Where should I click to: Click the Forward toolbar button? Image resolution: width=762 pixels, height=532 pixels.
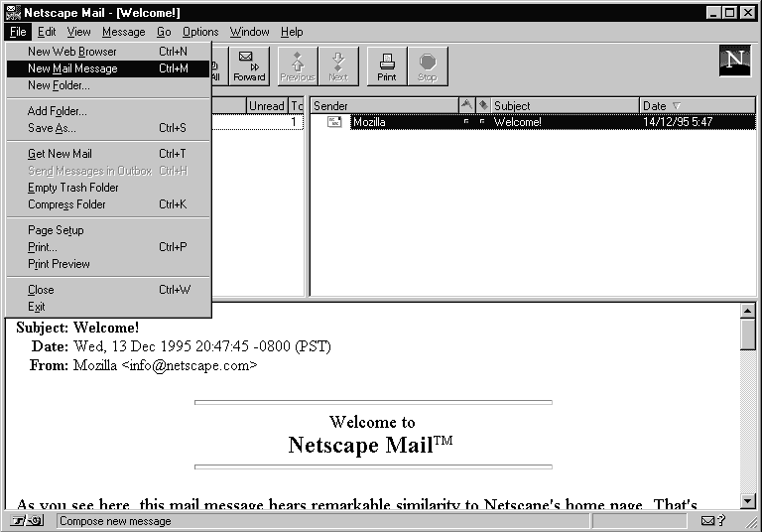249,66
